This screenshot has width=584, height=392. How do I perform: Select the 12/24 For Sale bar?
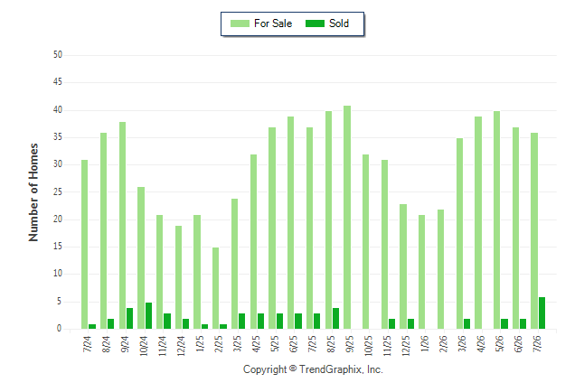click(x=178, y=277)
